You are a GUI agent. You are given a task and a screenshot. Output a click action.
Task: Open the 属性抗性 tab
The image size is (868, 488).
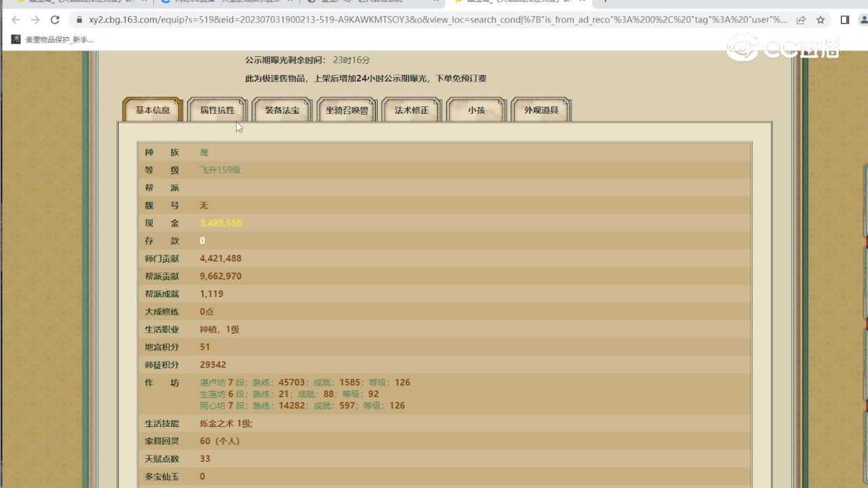click(x=217, y=110)
